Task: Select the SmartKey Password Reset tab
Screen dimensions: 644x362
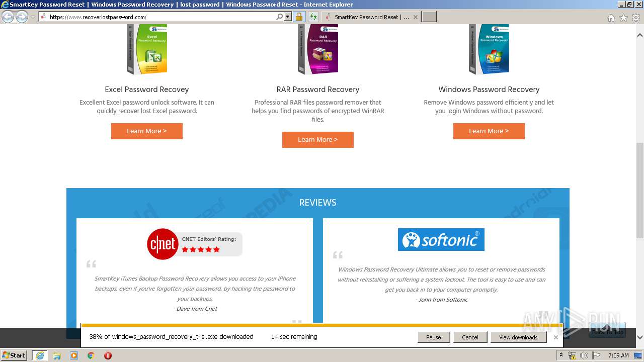Action: pos(370,17)
